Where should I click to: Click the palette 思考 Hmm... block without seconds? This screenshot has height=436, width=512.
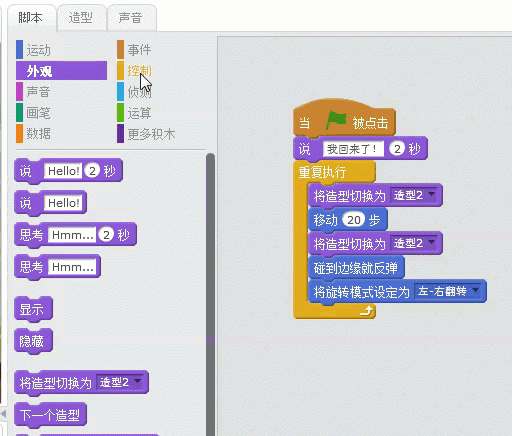tap(57, 267)
